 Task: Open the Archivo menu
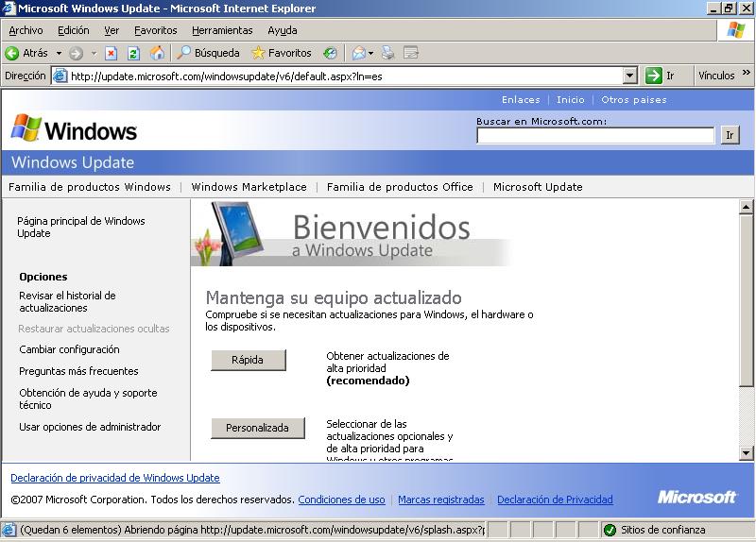[26, 30]
